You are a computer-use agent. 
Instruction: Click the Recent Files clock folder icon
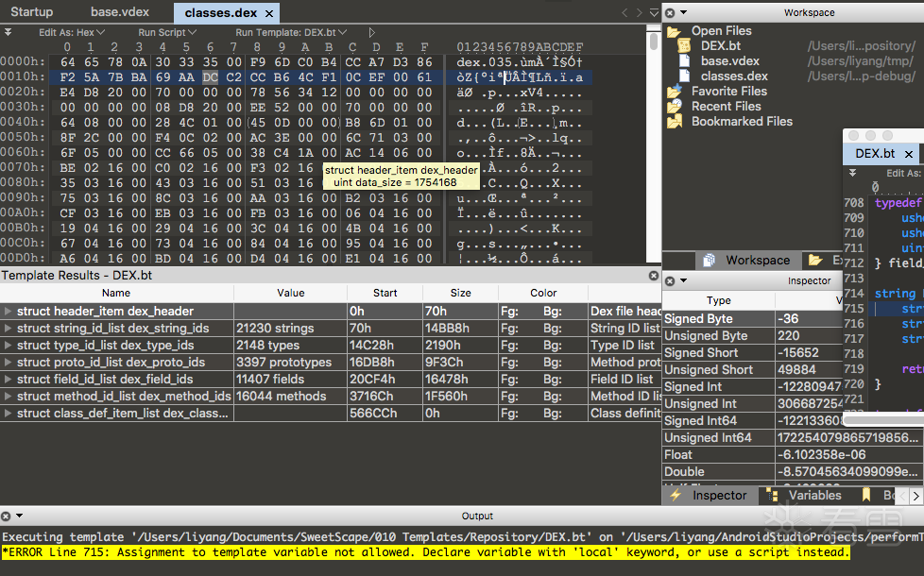pyautogui.click(x=675, y=107)
